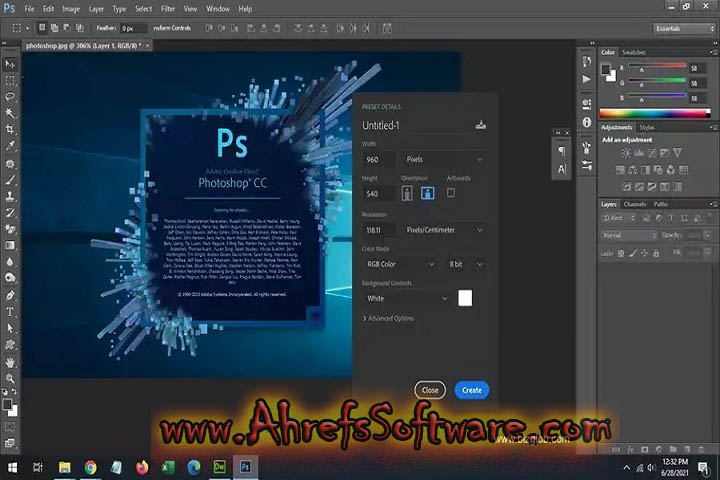720x480 pixels.
Task: Enable the Artboards checkbox
Action: 450,193
